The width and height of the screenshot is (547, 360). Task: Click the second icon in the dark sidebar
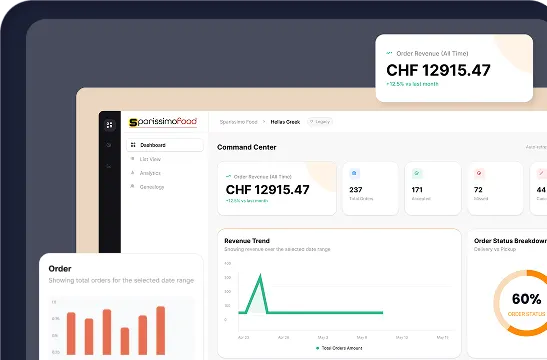pyautogui.click(x=109, y=145)
